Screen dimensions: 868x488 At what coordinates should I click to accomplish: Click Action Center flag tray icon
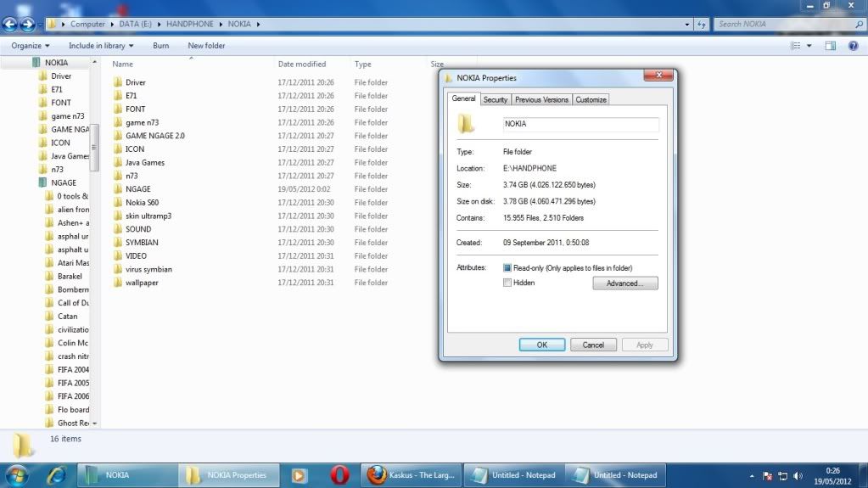pyautogui.click(x=767, y=476)
